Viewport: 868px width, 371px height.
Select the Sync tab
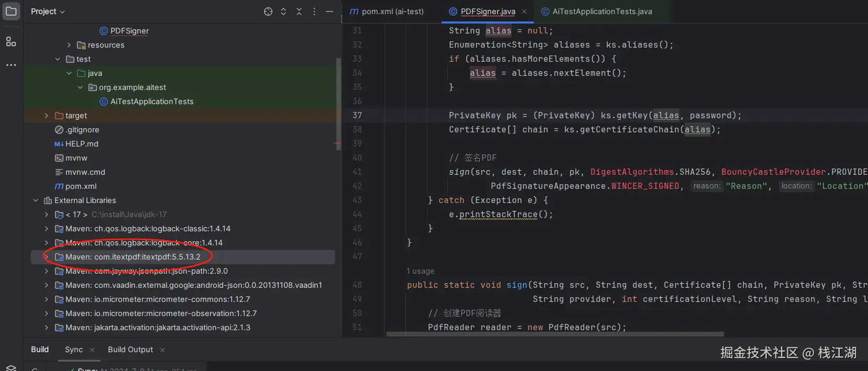(x=74, y=350)
